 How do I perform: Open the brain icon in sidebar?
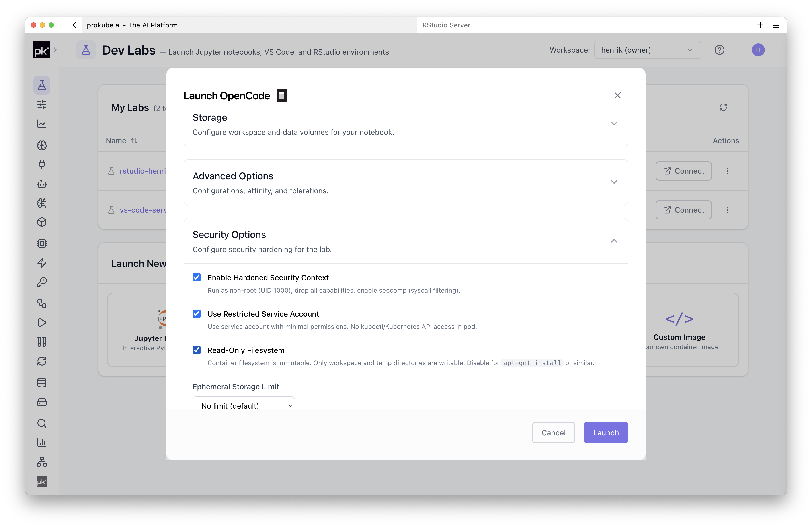42,145
